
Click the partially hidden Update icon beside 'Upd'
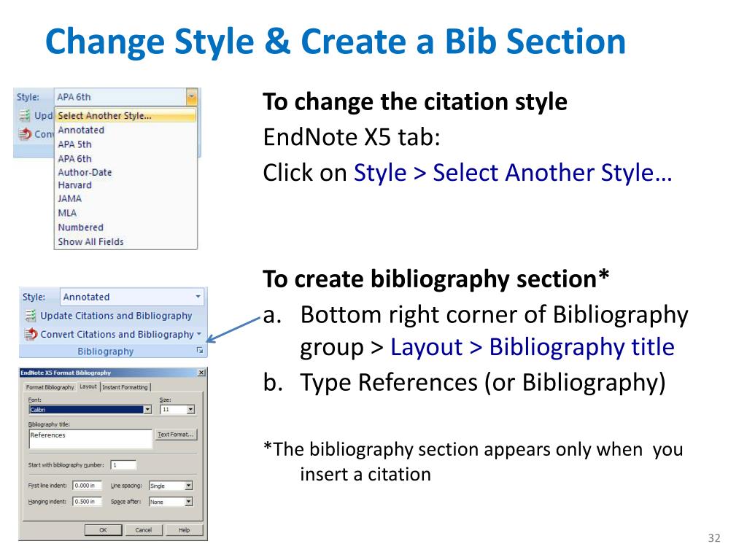(x=24, y=116)
